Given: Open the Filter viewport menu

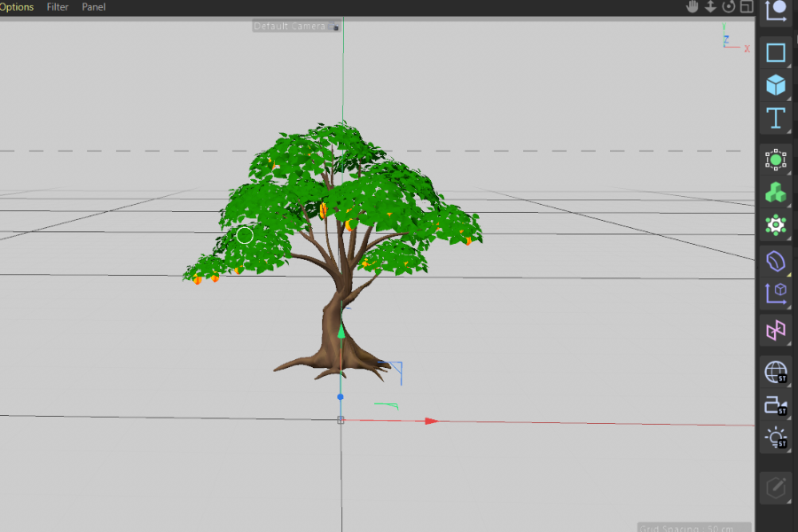Looking at the screenshot, I should coord(58,7).
